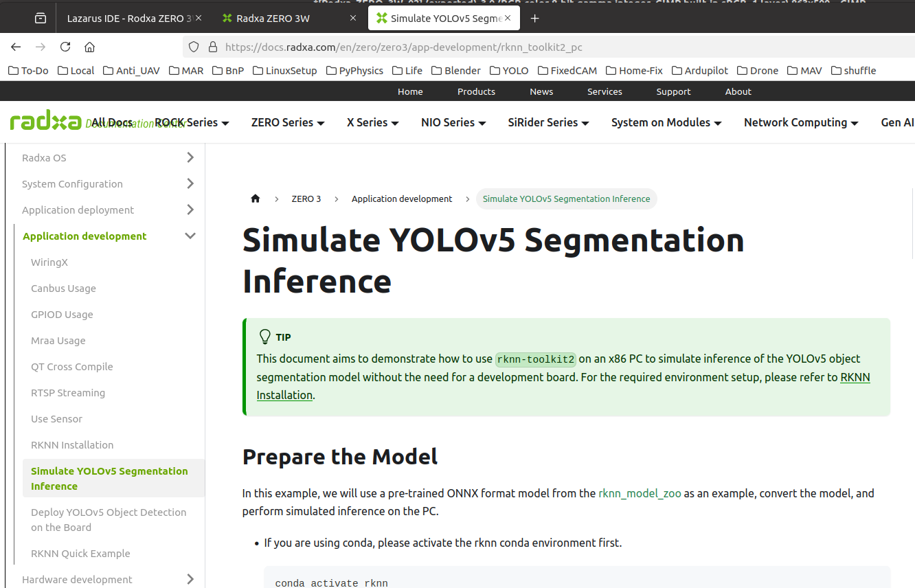Click the browser back arrow
Image resolution: width=915 pixels, height=588 pixels.
click(16, 47)
